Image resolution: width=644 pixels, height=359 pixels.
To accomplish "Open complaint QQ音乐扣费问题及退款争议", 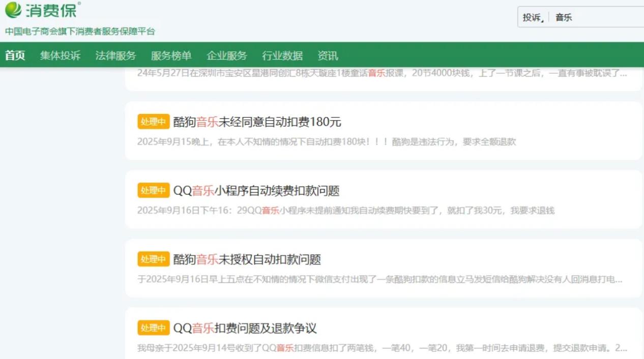I will (x=245, y=328).
